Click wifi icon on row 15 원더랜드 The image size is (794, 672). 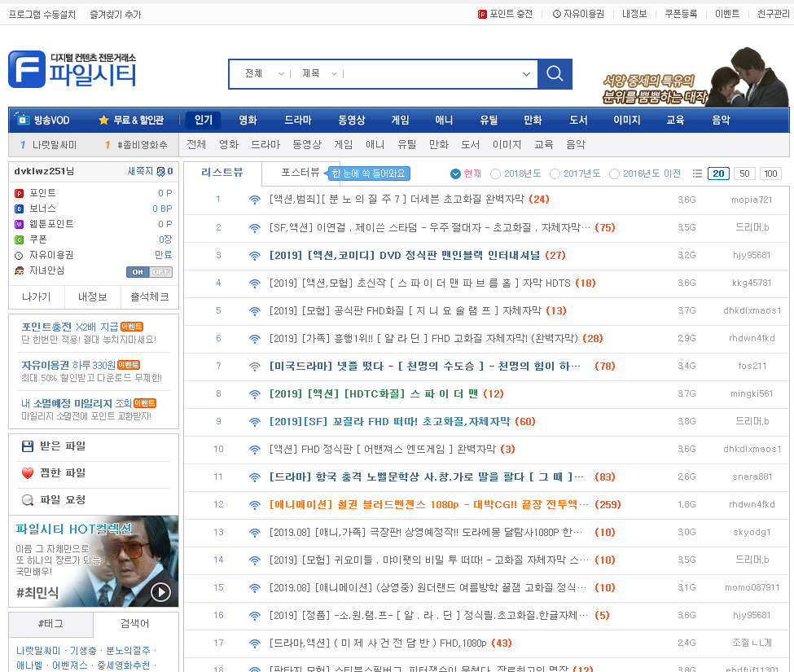coord(255,588)
